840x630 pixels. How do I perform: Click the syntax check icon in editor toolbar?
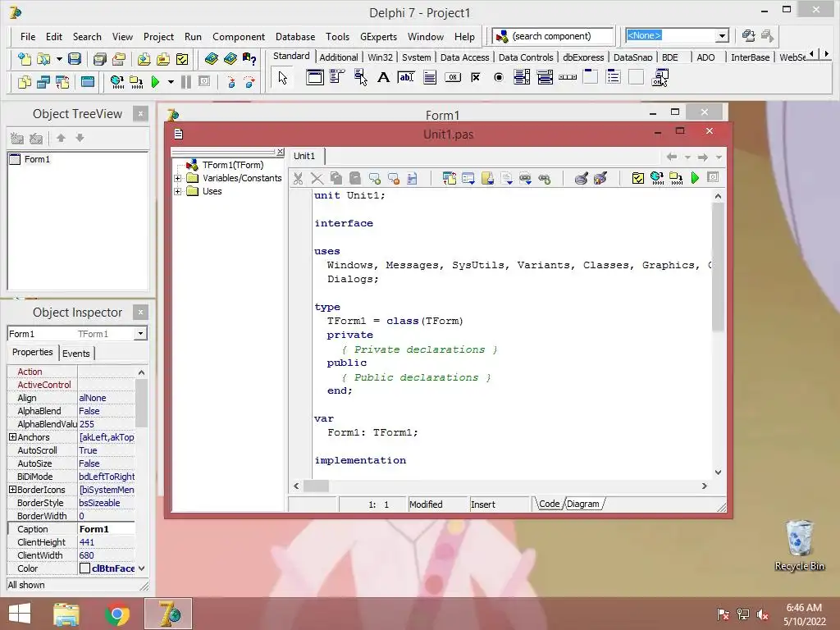(x=637, y=178)
